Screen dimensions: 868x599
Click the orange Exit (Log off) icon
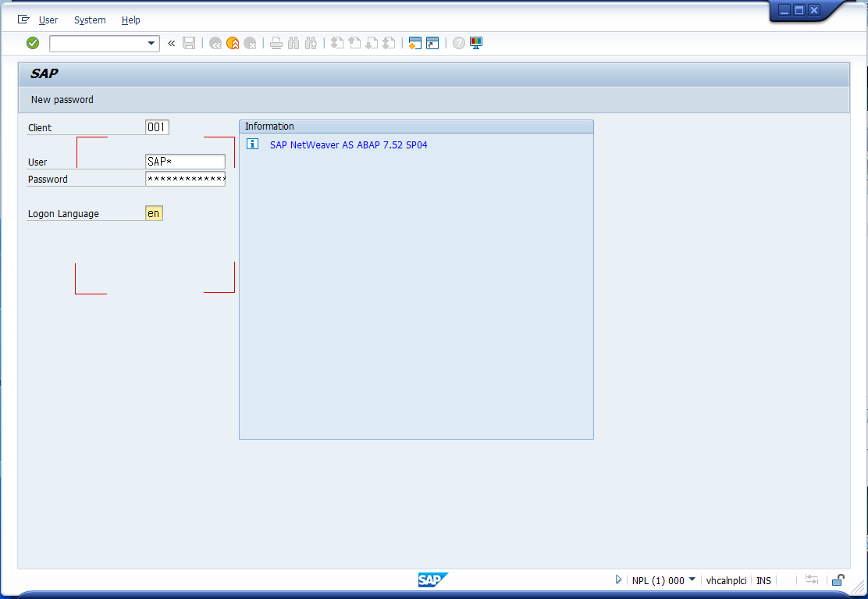tap(233, 43)
